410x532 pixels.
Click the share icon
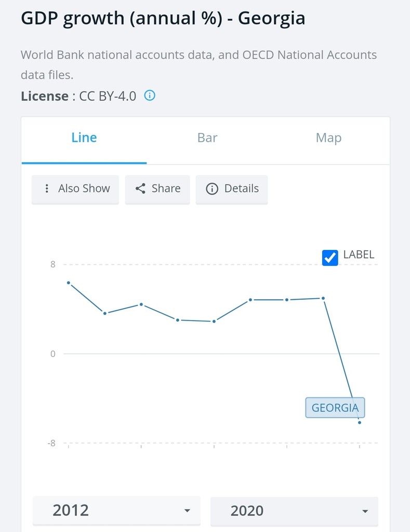click(x=140, y=188)
